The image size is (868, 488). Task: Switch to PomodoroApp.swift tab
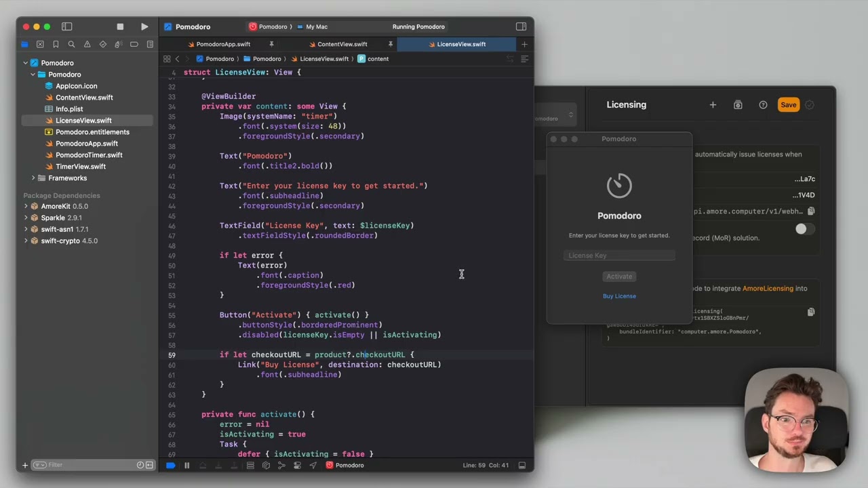coord(218,44)
